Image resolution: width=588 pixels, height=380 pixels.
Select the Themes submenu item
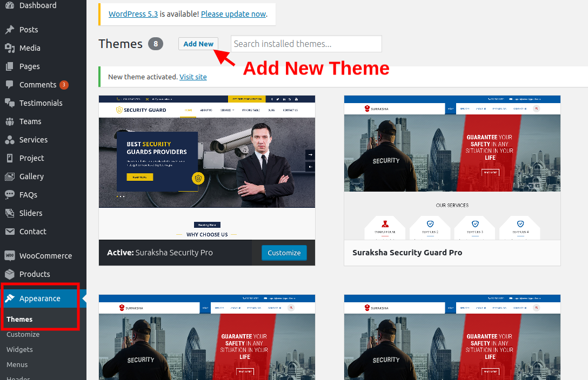(x=19, y=320)
